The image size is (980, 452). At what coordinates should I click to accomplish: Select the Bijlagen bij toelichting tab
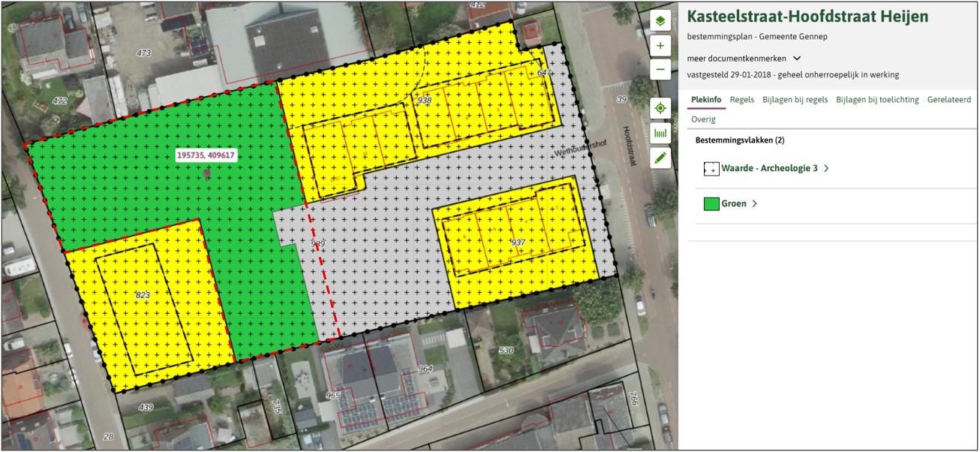point(877,100)
